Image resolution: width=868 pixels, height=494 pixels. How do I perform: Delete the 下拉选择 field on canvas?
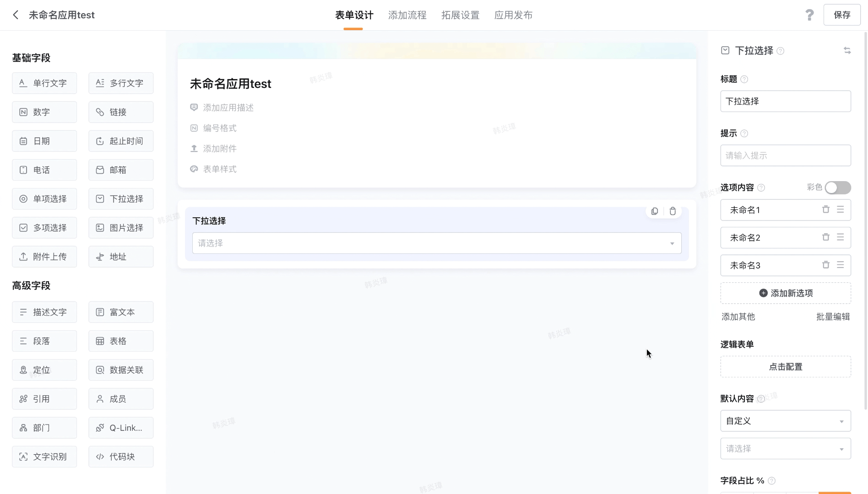(x=673, y=211)
